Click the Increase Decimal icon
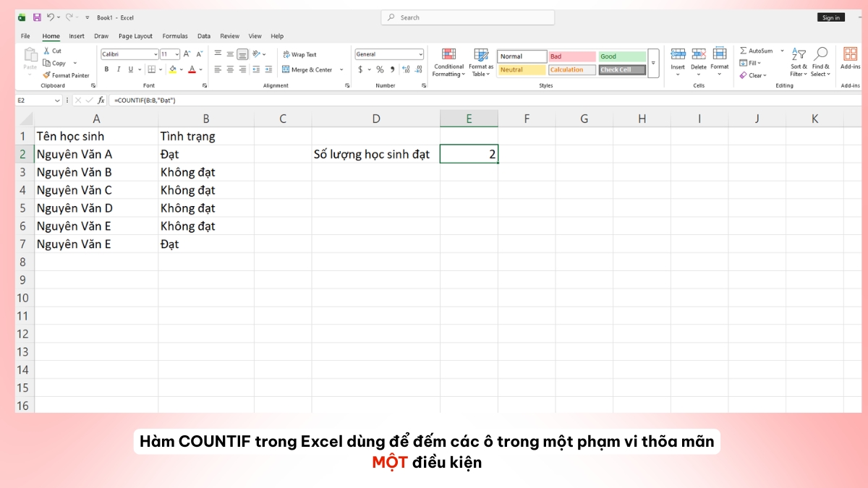 (404, 69)
